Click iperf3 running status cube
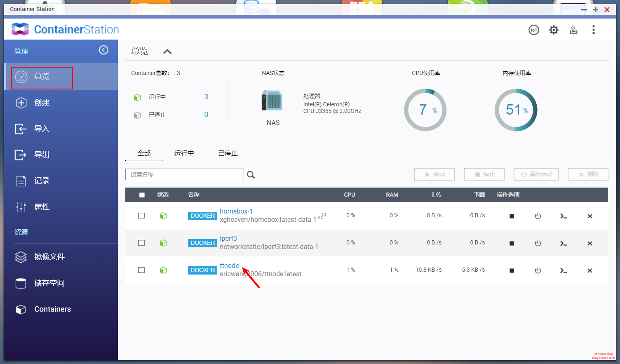 click(163, 243)
